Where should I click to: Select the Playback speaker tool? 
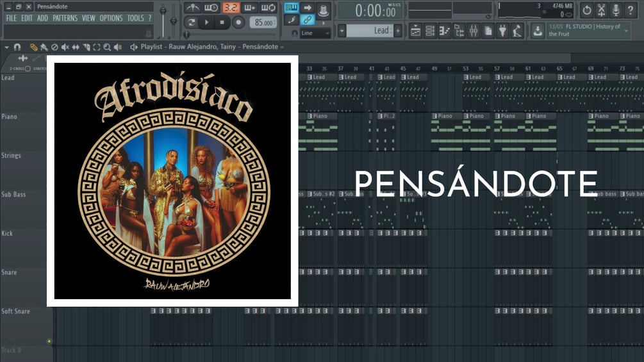click(x=118, y=47)
